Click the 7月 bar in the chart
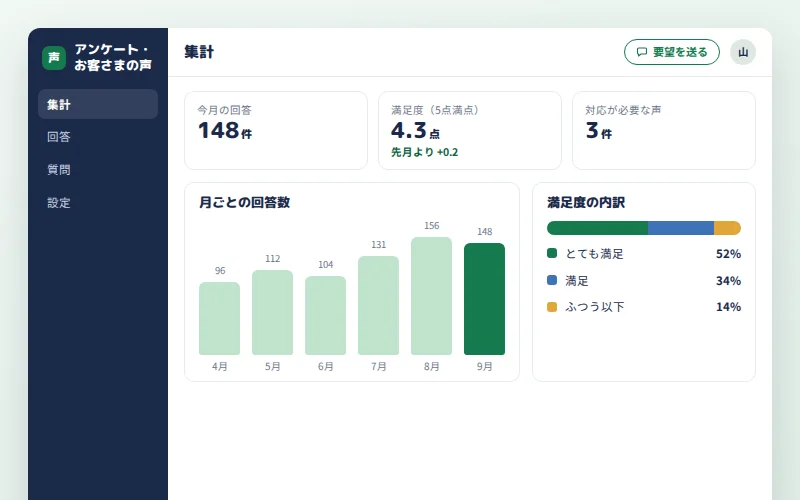 click(379, 305)
